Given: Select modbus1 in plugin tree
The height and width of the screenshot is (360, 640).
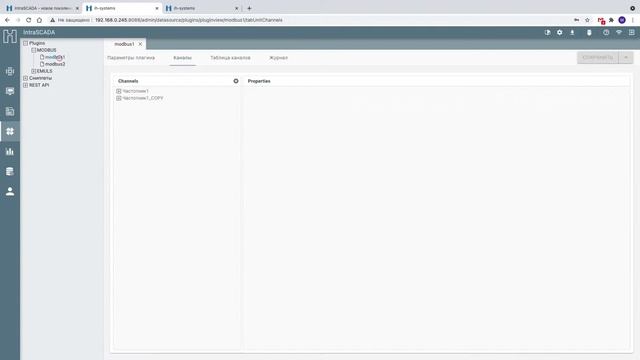Looking at the screenshot, I should tap(55, 57).
